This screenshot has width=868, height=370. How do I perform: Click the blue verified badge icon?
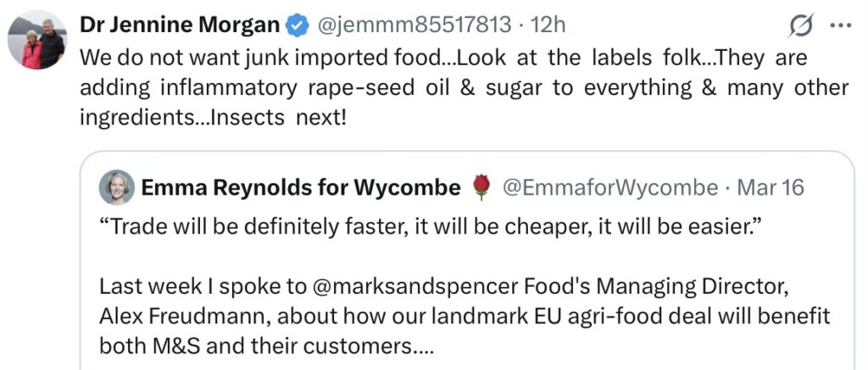point(296,26)
